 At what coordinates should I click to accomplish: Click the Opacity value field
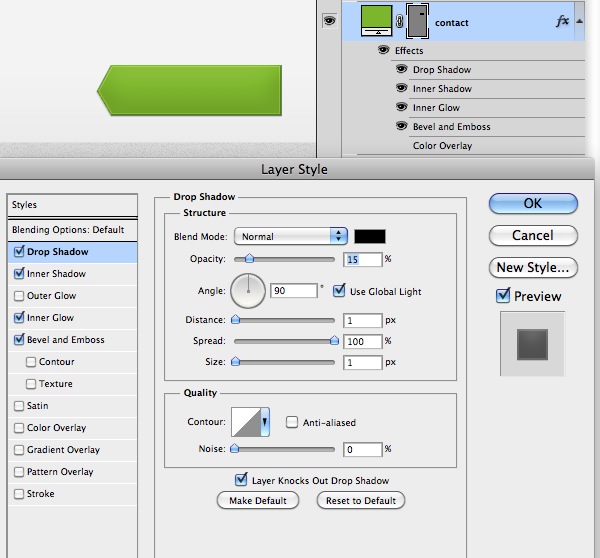point(362,259)
